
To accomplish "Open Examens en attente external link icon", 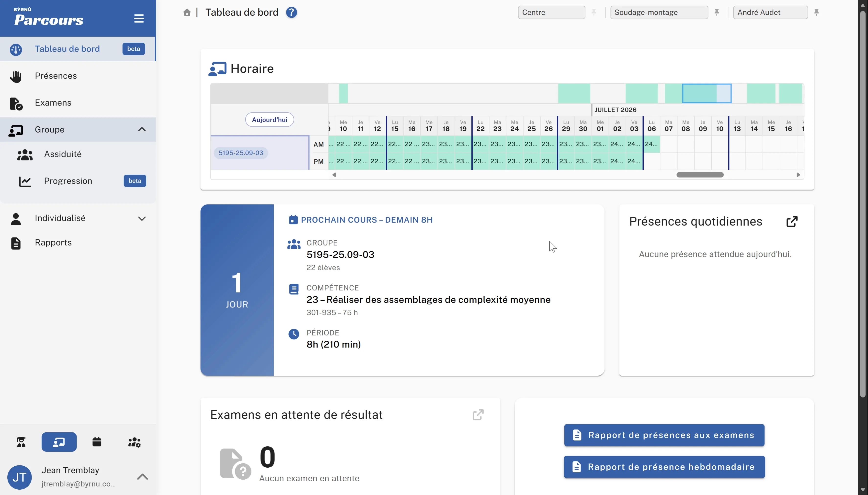I will click(x=478, y=415).
